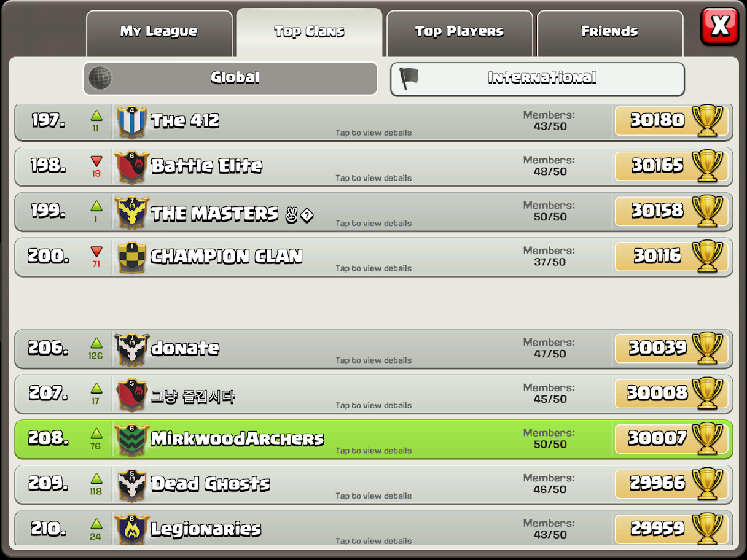Select the Top Clans tab

coord(309,33)
